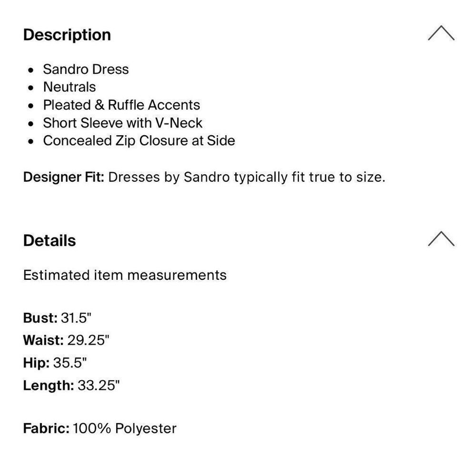Select Short Sleeve with V-Neck text
The height and width of the screenshot is (476, 476).
tap(122, 123)
